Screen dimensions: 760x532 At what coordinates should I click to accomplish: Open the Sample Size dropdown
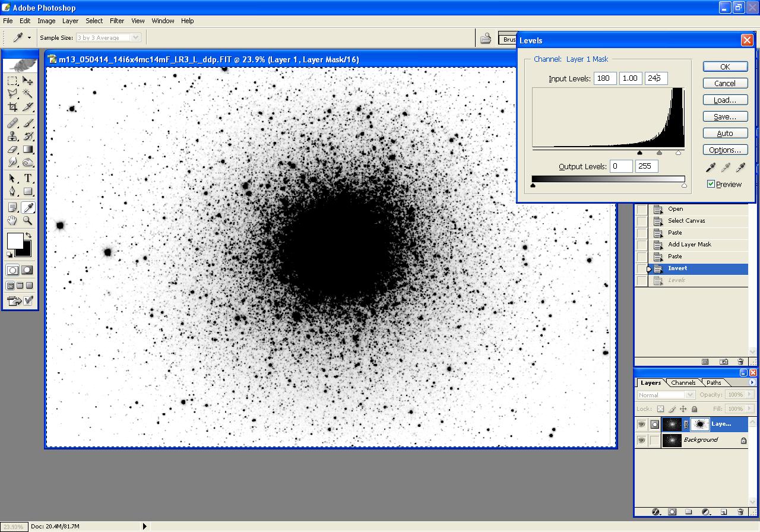(135, 37)
